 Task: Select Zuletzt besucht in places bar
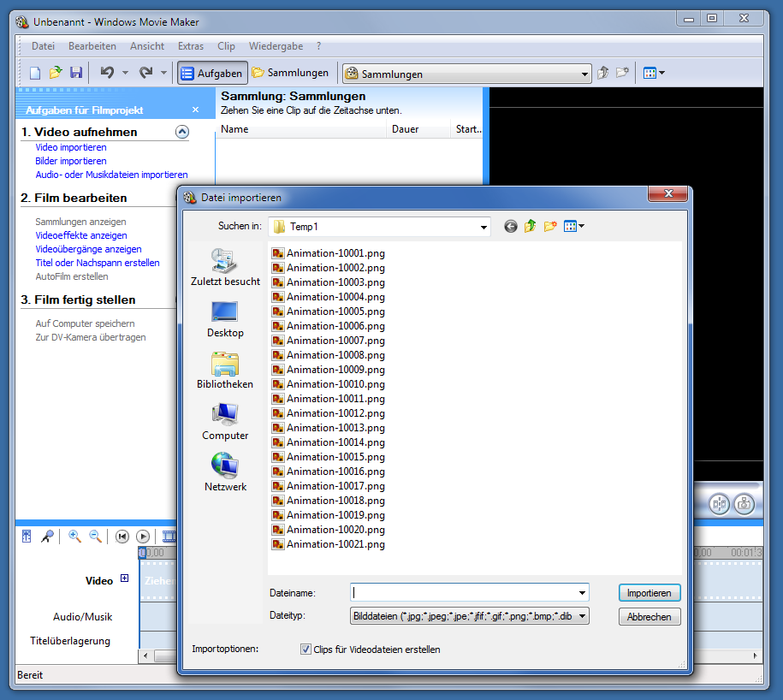pyautogui.click(x=225, y=267)
